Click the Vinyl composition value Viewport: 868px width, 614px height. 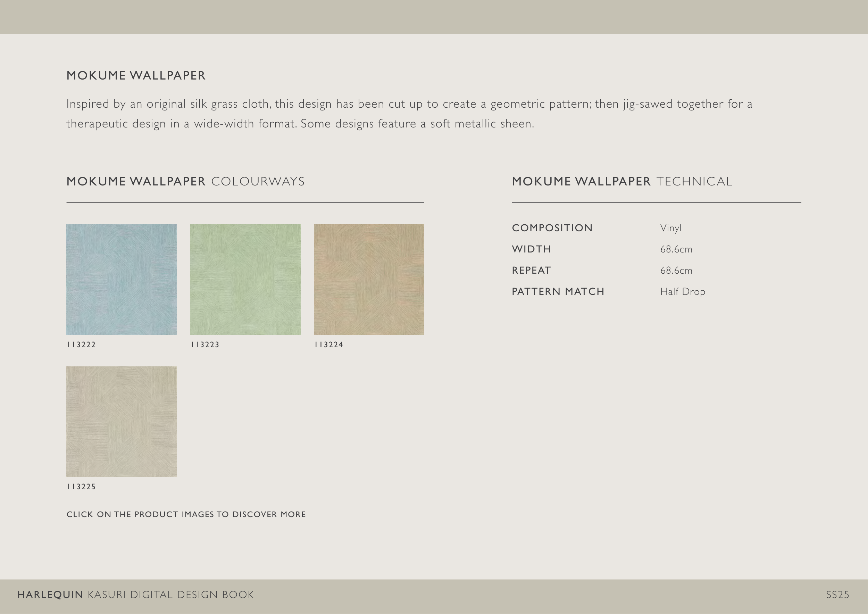tap(671, 228)
